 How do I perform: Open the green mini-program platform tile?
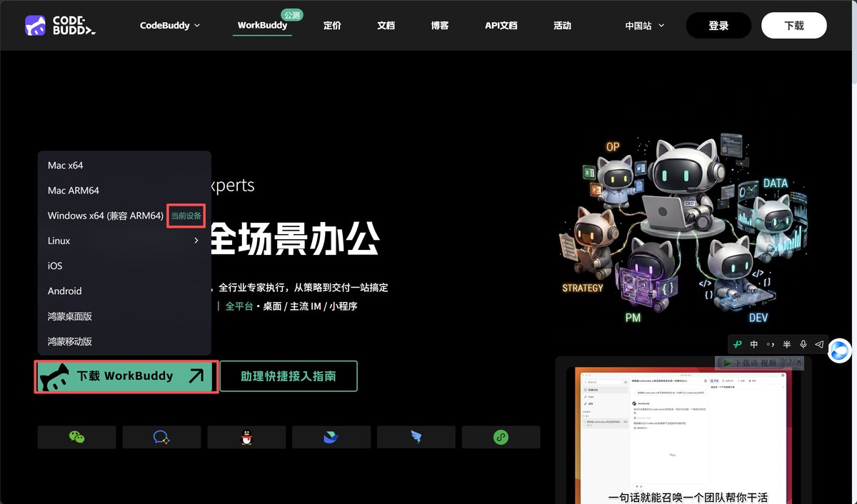click(501, 437)
